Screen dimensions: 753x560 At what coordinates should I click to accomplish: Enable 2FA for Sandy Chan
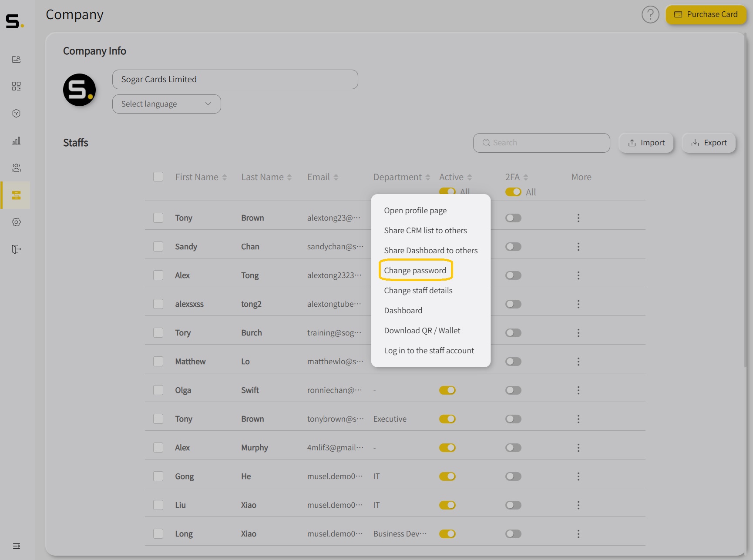pyautogui.click(x=513, y=247)
